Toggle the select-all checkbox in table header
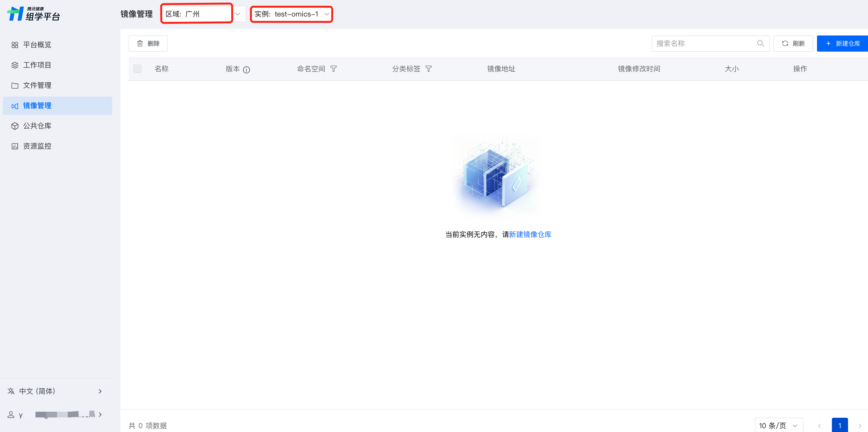The height and width of the screenshot is (432, 868). coord(137,69)
